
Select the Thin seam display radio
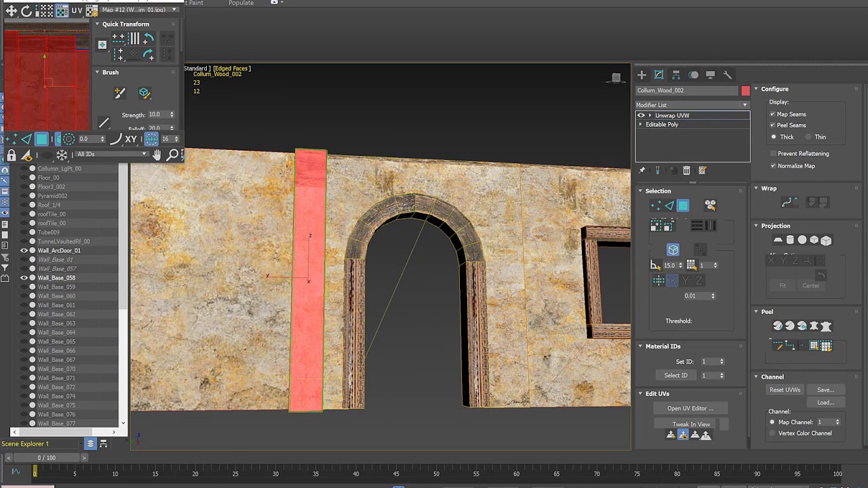809,137
